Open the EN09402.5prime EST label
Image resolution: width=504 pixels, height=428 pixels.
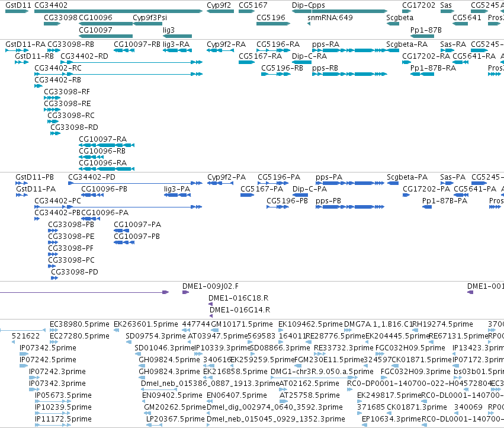click(x=172, y=395)
